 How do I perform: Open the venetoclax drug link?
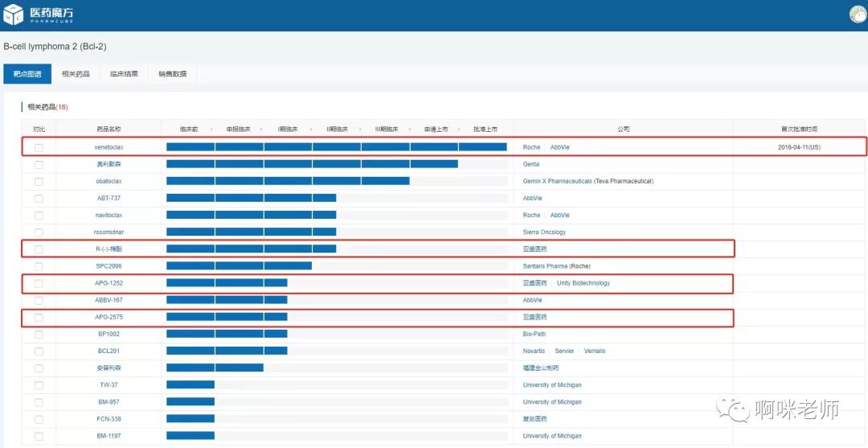pos(108,147)
